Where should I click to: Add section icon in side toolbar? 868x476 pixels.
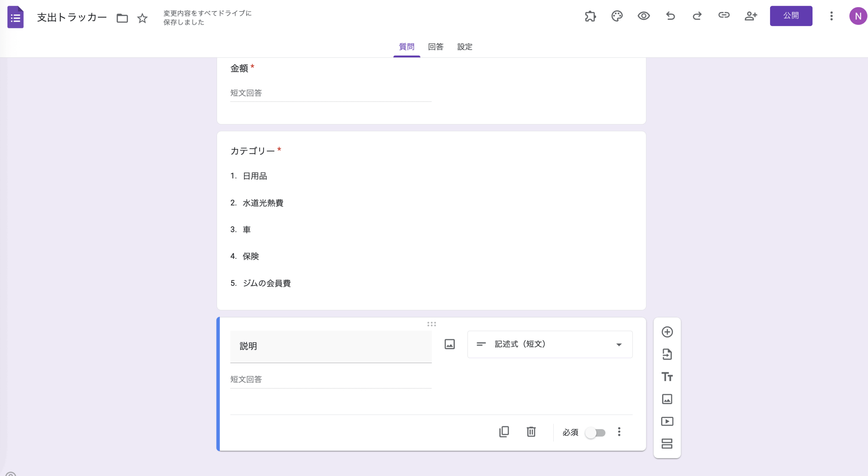coord(667,443)
